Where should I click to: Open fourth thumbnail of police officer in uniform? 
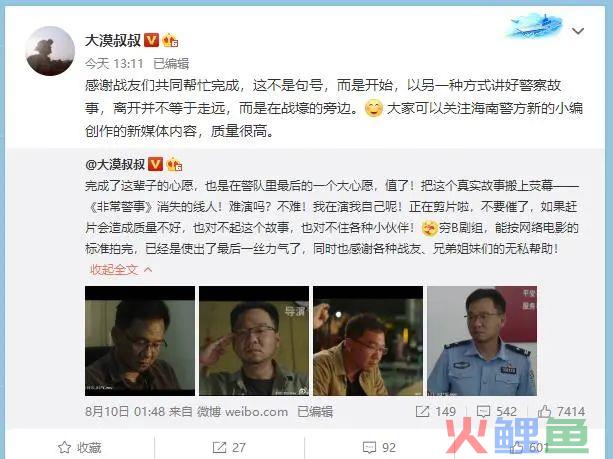pos(482,341)
